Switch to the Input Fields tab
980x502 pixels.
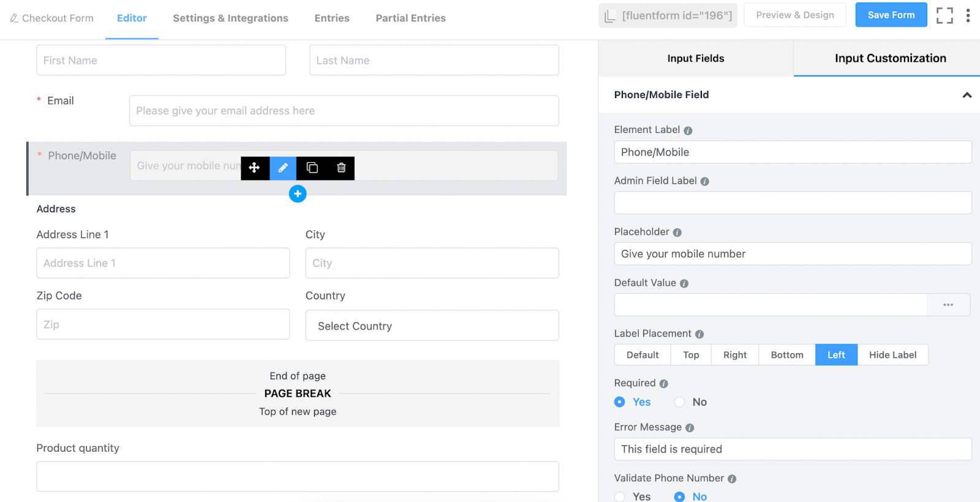point(696,58)
